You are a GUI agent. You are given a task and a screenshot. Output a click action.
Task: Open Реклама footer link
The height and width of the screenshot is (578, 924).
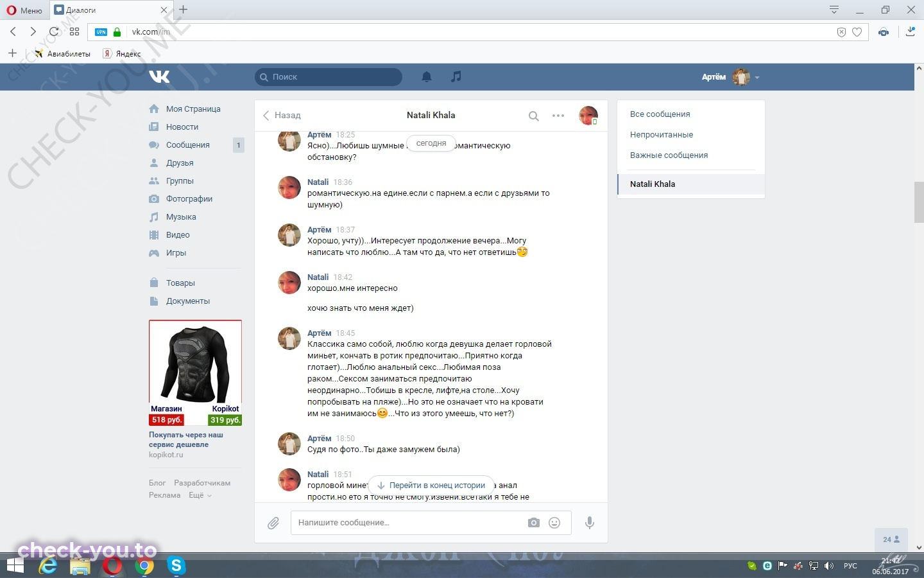[x=164, y=495]
